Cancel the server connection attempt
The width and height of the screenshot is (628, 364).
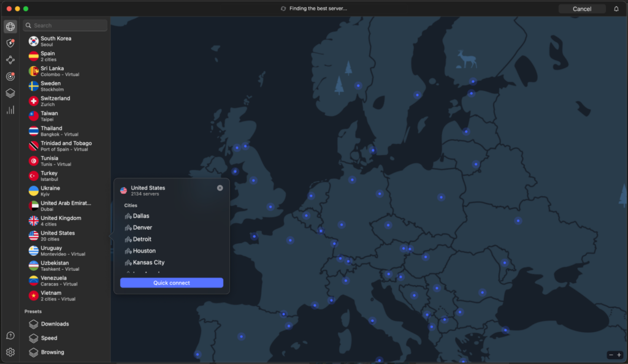point(581,9)
